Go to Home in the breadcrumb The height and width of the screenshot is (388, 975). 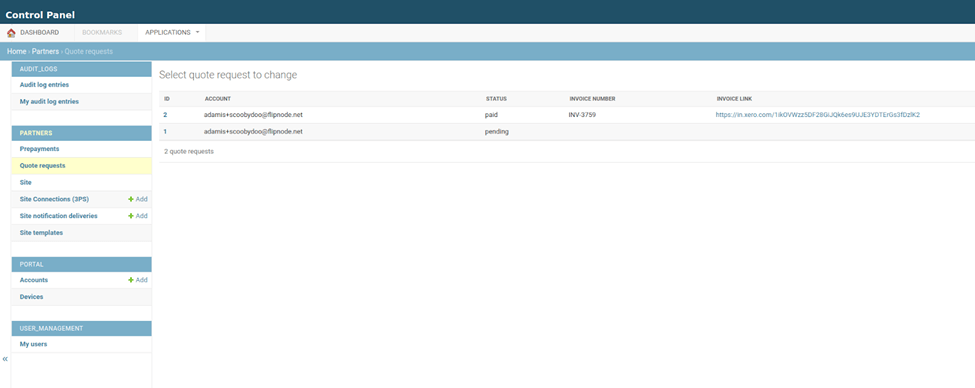pos(17,52)
